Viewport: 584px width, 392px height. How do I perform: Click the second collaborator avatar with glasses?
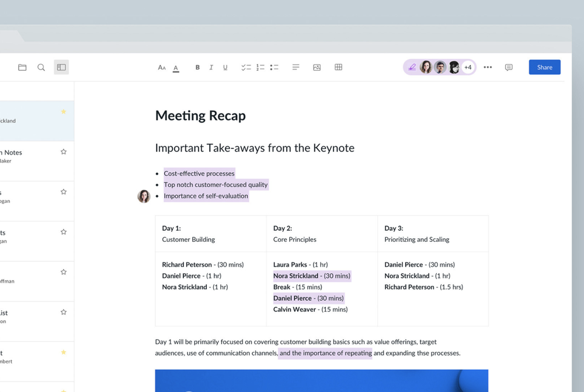tap(440, 67)
